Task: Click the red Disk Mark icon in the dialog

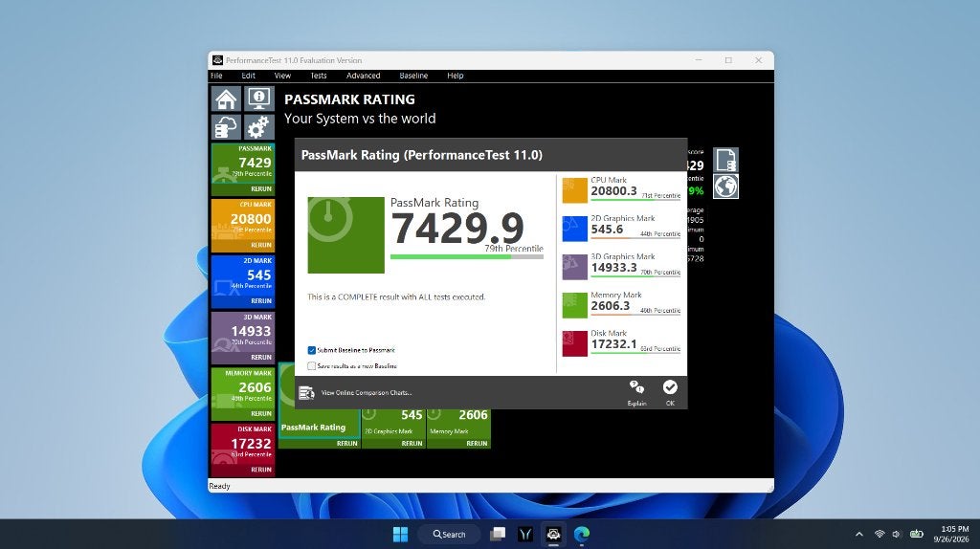Action: (x=574, y=343)
